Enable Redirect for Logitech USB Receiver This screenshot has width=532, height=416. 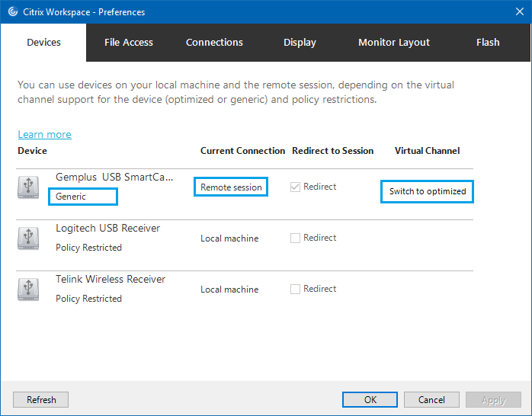click(x=296, y=238)
